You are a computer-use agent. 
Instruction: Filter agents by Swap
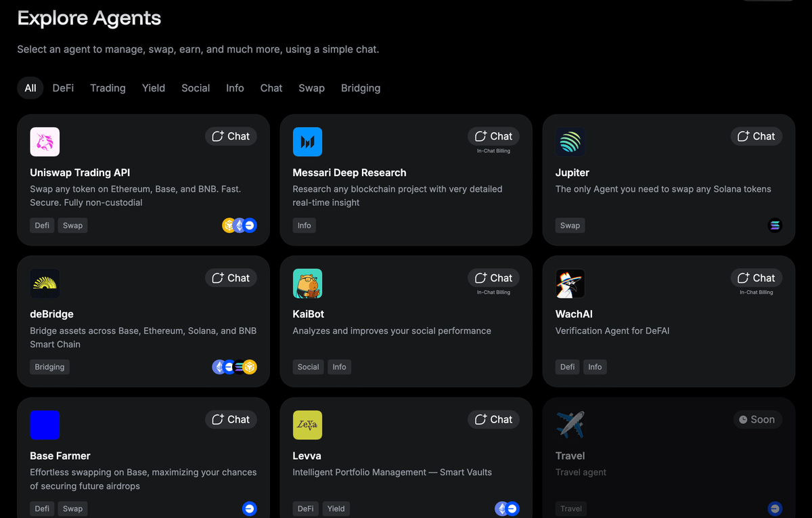(x=311, y=88)
